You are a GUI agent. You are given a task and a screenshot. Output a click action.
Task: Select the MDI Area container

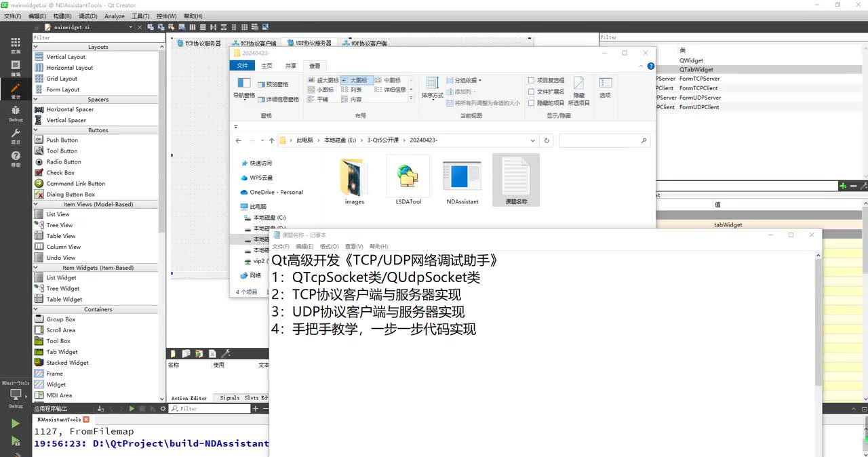click(59, 395)
